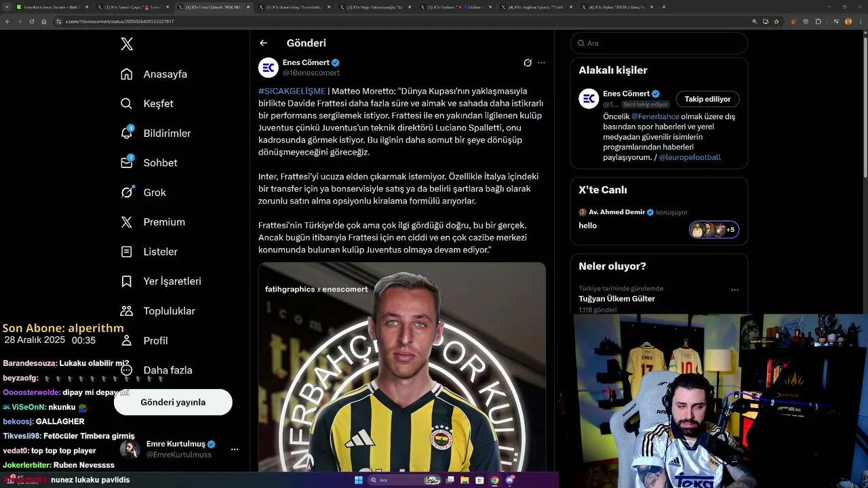This screenshot has height=488, width=868.
Task: Click the Chrome profile avatar
Action: [x=848, y=21]
